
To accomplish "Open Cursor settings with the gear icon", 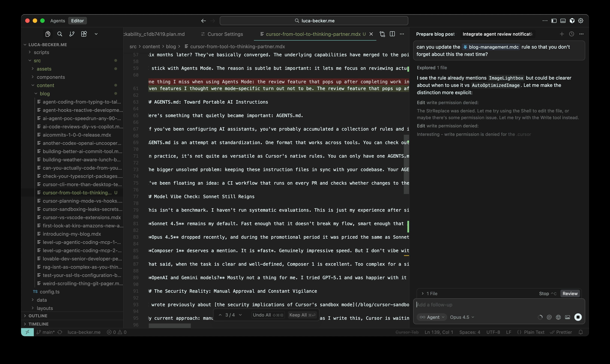I will coord(581,21).
